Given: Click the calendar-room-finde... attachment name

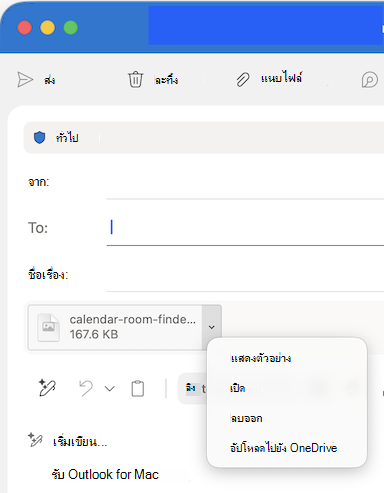Looking at the screenshot, I should (133, 319).
